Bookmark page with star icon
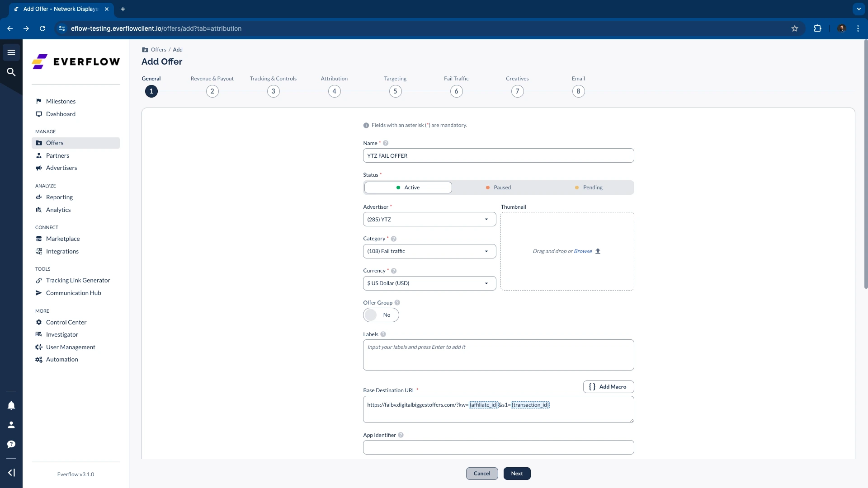The image size is (868, 488). pyautogui.click(x=794, y=28)
